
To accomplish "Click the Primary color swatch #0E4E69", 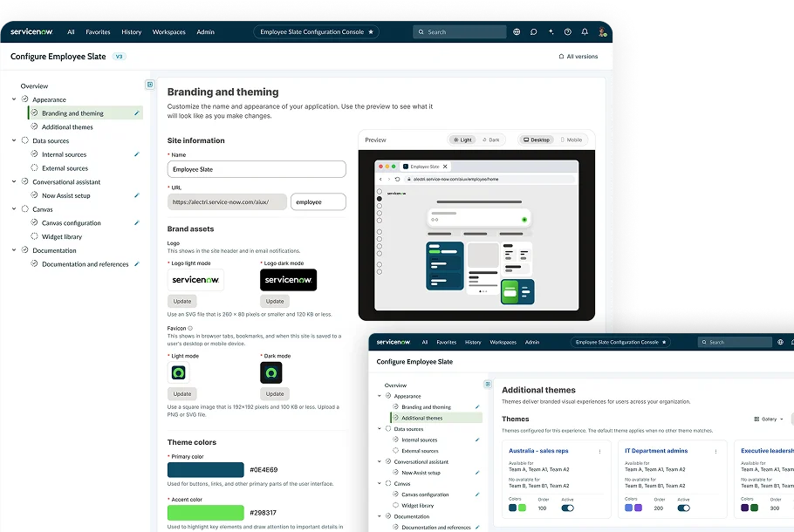I will click(x=206, y=470).
